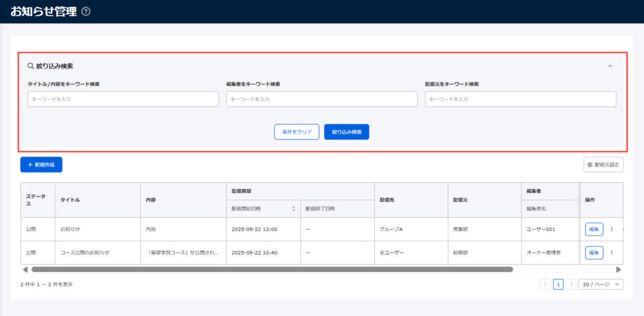Run the blue 絞り込み検索 button
This screenshot has width=644, height=316.
coord(347,132)
